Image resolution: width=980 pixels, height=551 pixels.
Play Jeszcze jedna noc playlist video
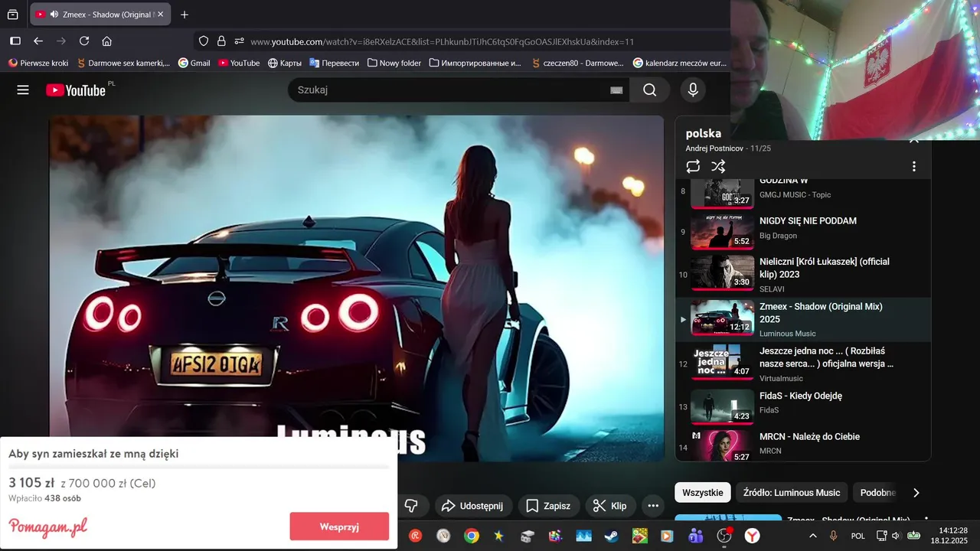tap(803, 363)
